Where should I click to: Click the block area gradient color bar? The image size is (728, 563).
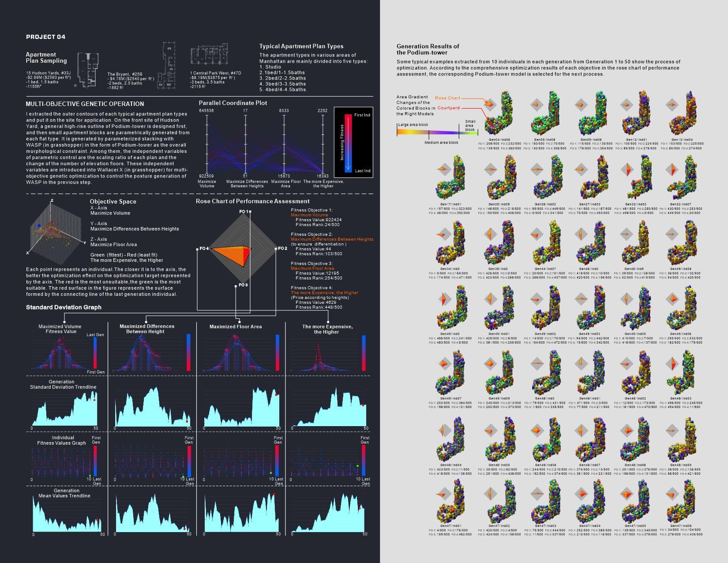coord(436,132)
